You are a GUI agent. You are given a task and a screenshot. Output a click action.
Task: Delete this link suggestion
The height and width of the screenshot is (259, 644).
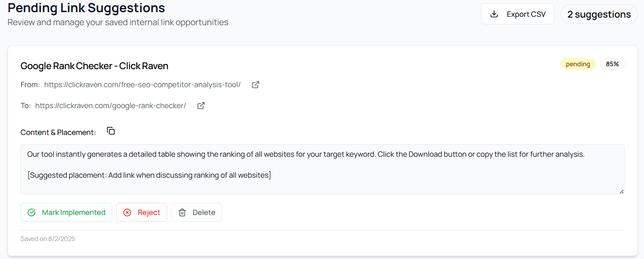(x=196, y=212)
